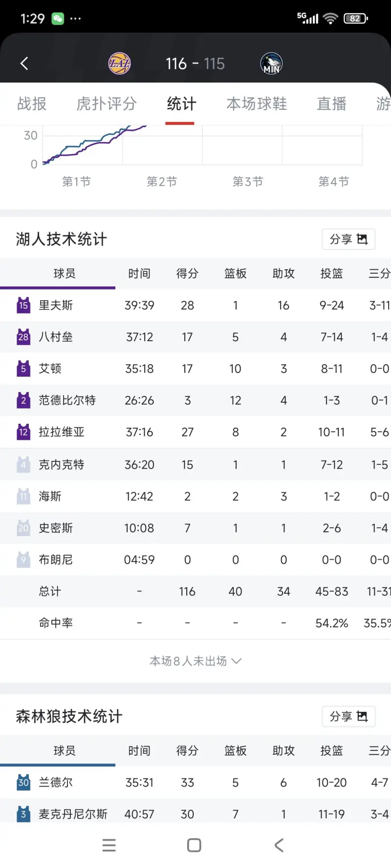Open the Timberwolves team logo
391x868 pixels.
pos(271,63)
